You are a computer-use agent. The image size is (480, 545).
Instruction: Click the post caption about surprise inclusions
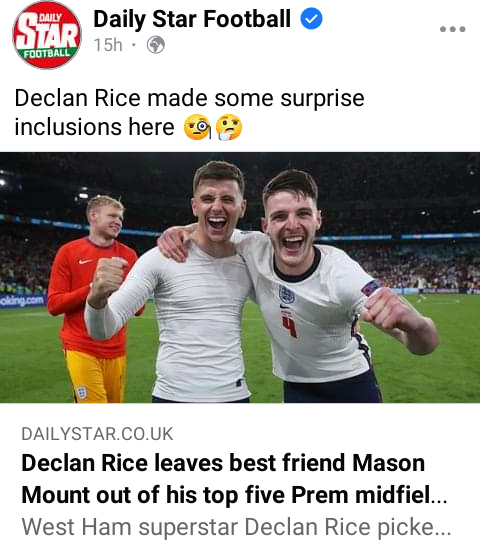tap(189, 112)
